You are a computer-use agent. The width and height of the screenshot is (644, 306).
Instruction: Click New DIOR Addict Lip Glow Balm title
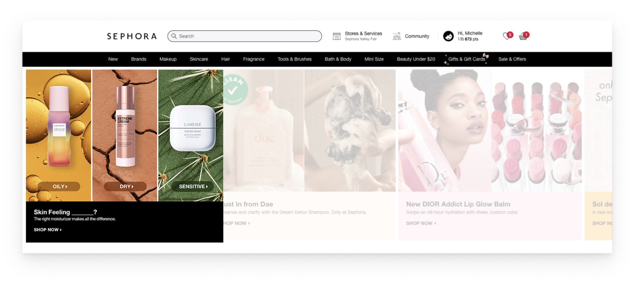(x=458, y=204)
